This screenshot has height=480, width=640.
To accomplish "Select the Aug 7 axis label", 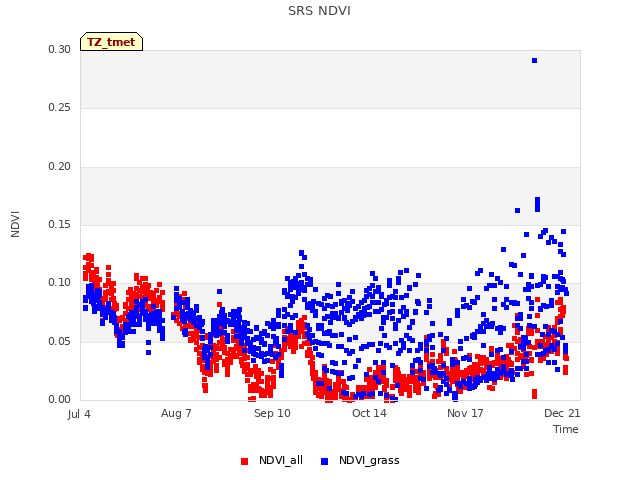I will pyautogui.click(x=176, y=413).
